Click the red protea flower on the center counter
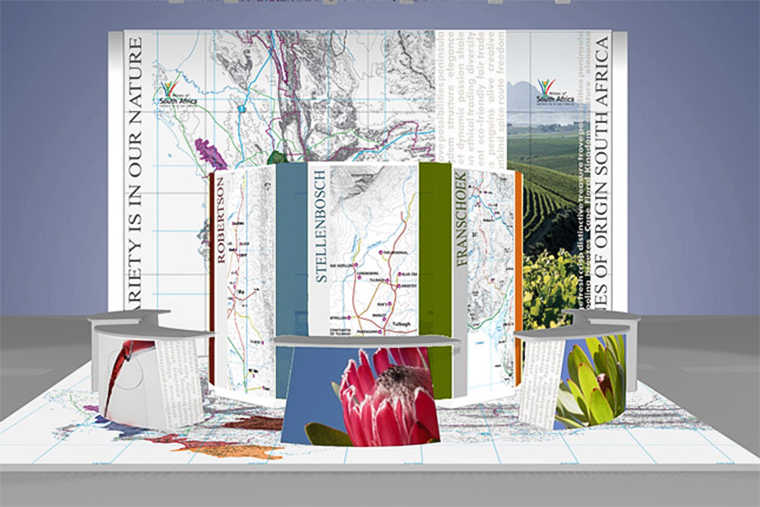Image resolution: width=760 pixels, height=507 pixels. click(388, 396)
